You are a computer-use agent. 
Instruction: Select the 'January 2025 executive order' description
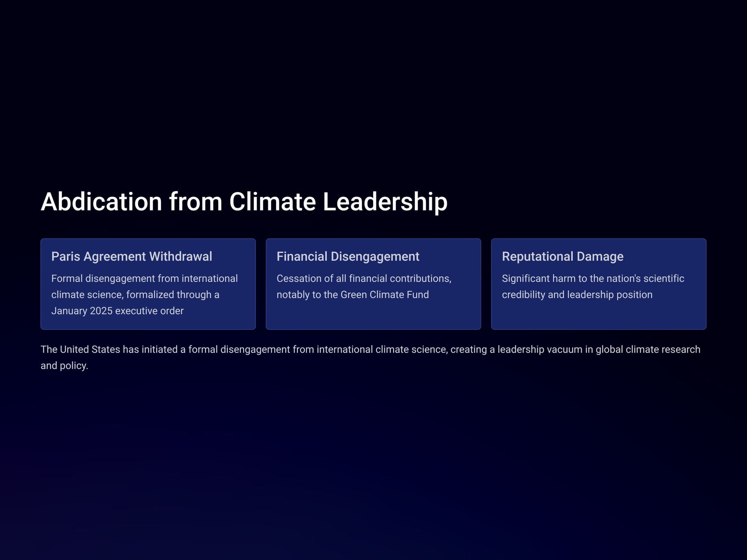click(145, 295)
